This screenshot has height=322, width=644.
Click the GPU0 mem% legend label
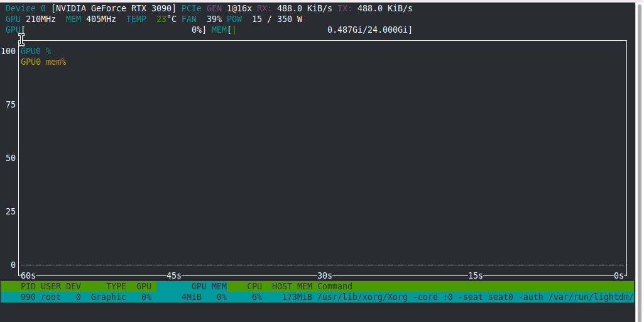43,62
